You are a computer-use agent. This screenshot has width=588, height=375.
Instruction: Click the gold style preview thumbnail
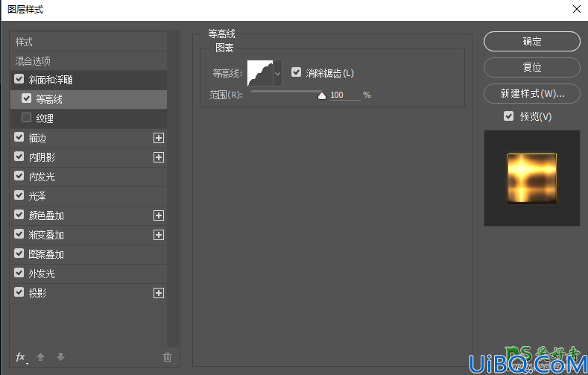pos(532,178)
